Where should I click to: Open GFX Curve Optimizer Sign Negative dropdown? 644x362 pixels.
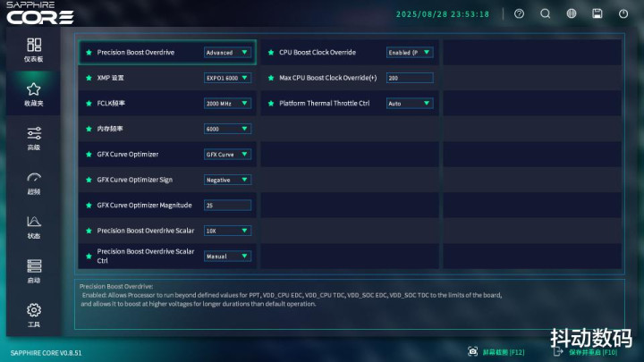(227, 180)
